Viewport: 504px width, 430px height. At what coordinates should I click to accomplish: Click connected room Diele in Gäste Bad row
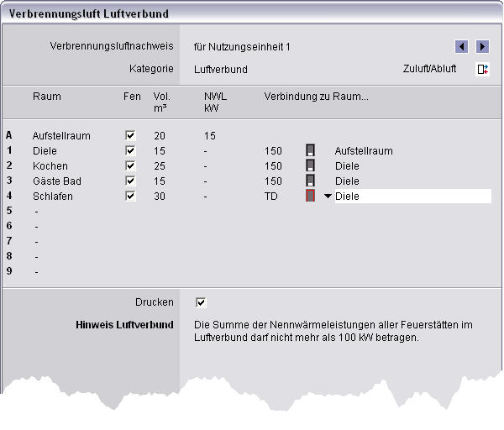(347, 181)
